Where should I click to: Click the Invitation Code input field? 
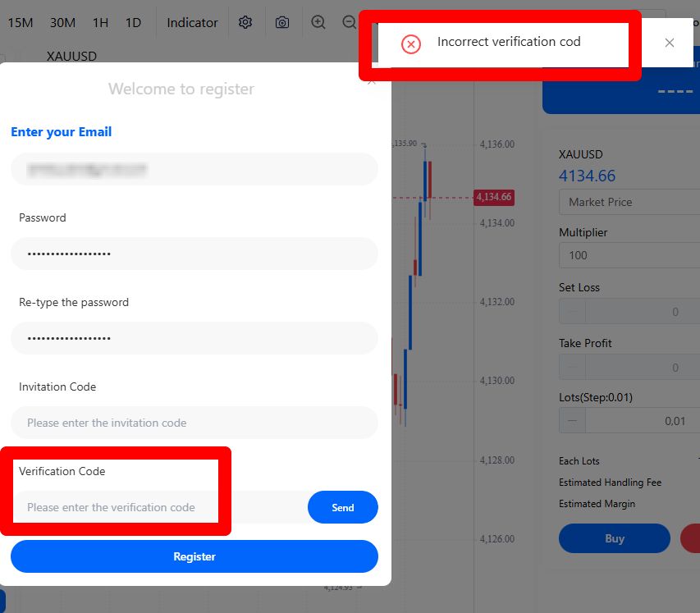(x=194, y=423)
